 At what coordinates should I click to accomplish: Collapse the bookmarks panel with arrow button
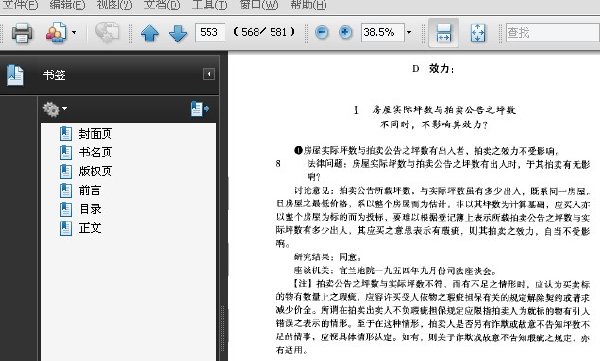(209, 74)
